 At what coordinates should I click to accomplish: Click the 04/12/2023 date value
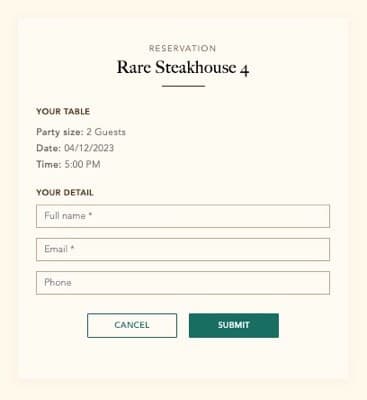[89, 148]
